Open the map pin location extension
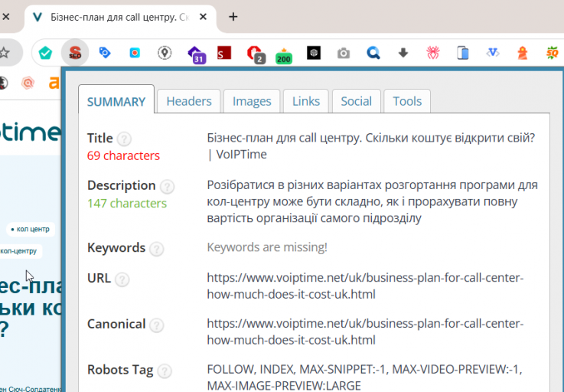 [x=165, y=53]
